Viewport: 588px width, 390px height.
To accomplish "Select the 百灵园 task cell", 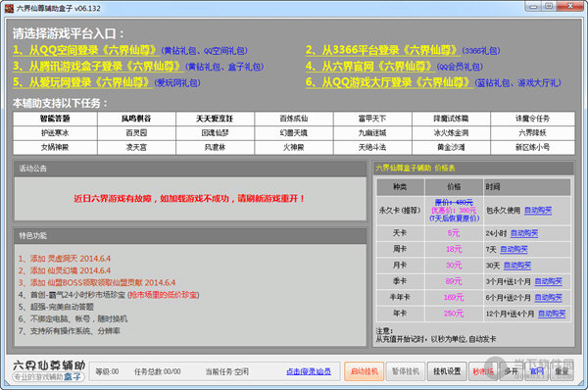I will click(136, 132).
